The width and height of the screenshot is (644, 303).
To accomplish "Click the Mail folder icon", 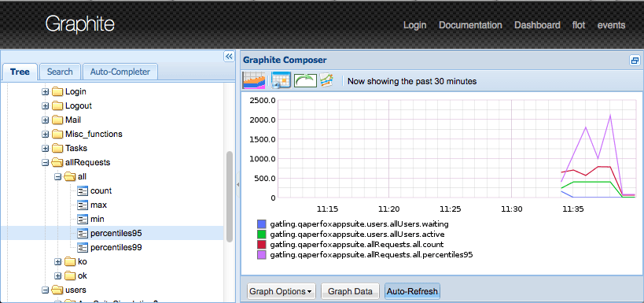I will click(x=57, y=120).
